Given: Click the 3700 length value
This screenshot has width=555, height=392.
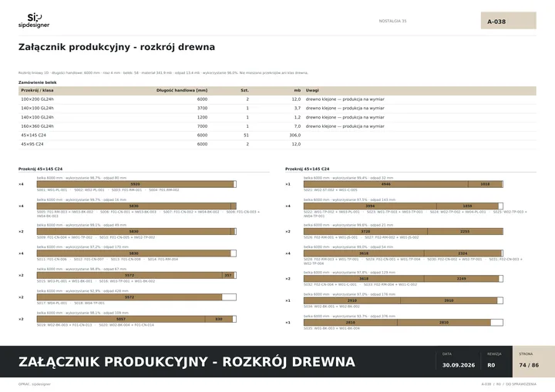Looking at the screenshot, I should [203, 109].
